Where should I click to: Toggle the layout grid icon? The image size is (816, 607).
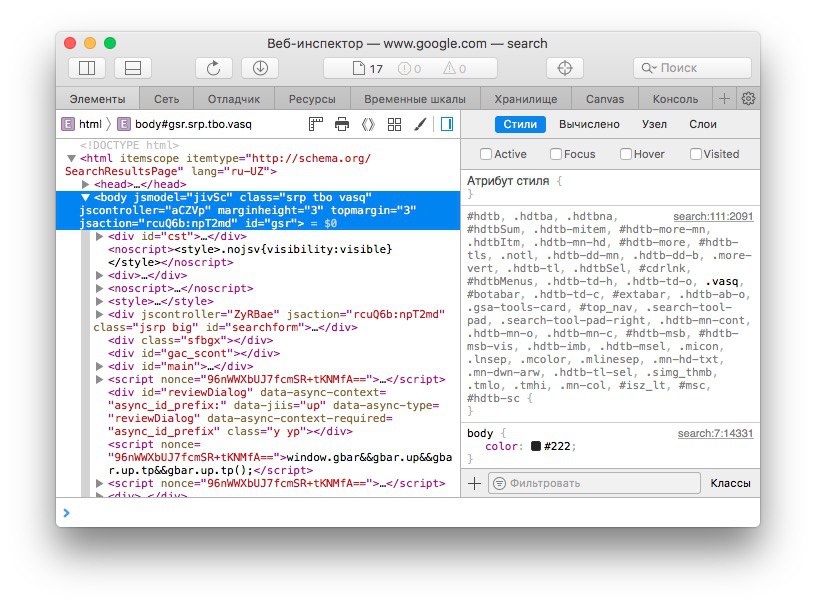(x=394, y=124)
